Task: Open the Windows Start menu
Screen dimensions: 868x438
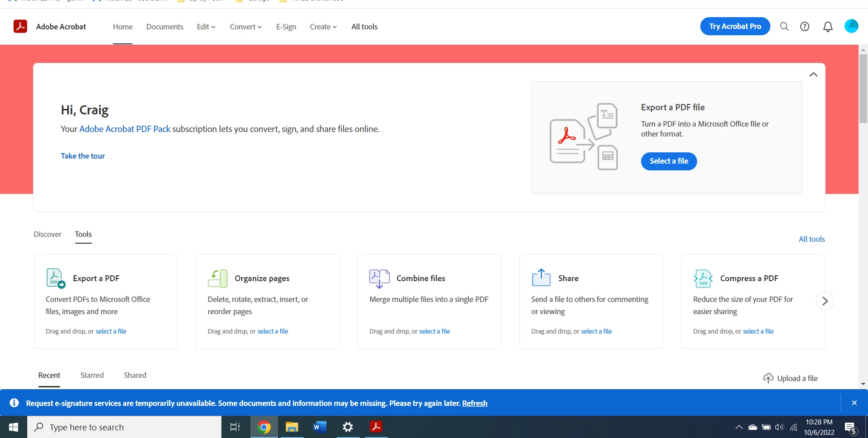Action: pyautogui.click(x=14, y=427)
